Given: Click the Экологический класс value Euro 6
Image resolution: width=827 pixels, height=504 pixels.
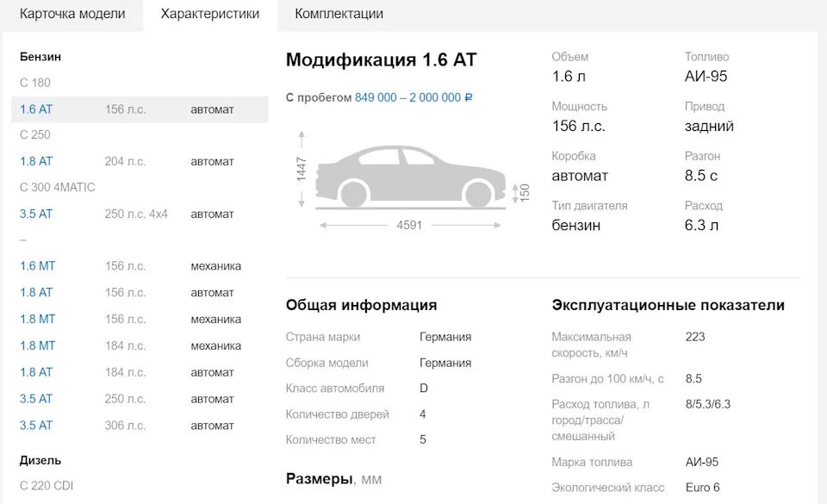Looking at the screenshot, I should tap(703, 488).
